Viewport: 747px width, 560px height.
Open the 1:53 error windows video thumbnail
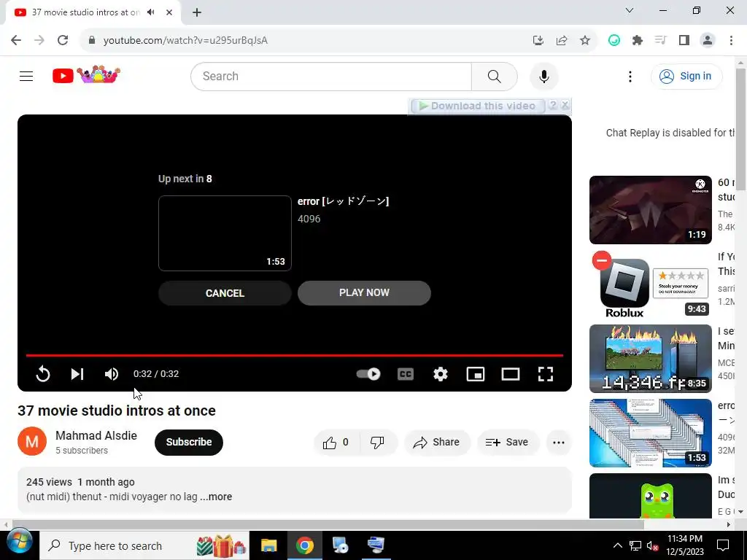click(x=650, y=433)
